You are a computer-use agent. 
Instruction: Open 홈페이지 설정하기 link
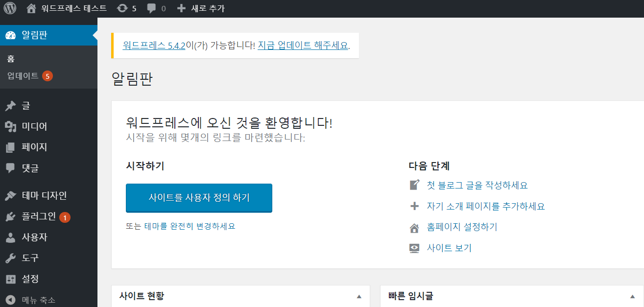pyautogui.click(x=462, y=227)
